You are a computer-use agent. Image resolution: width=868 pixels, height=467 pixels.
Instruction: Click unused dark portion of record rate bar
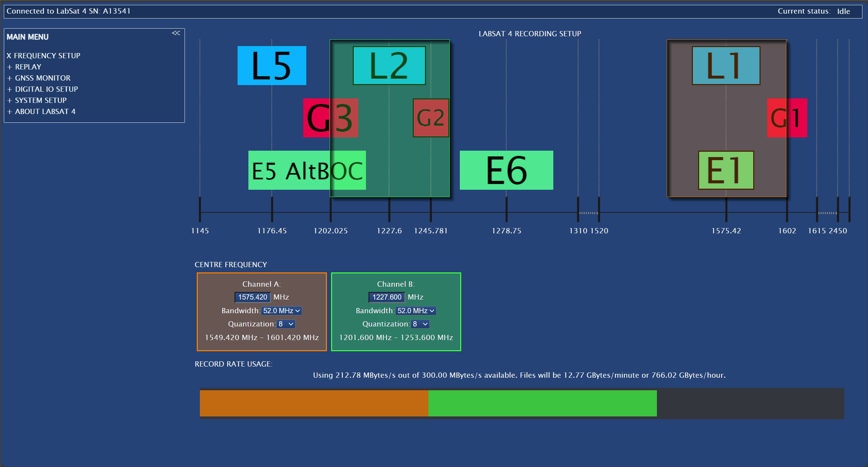pyautogui.click(x=750, y=403)
